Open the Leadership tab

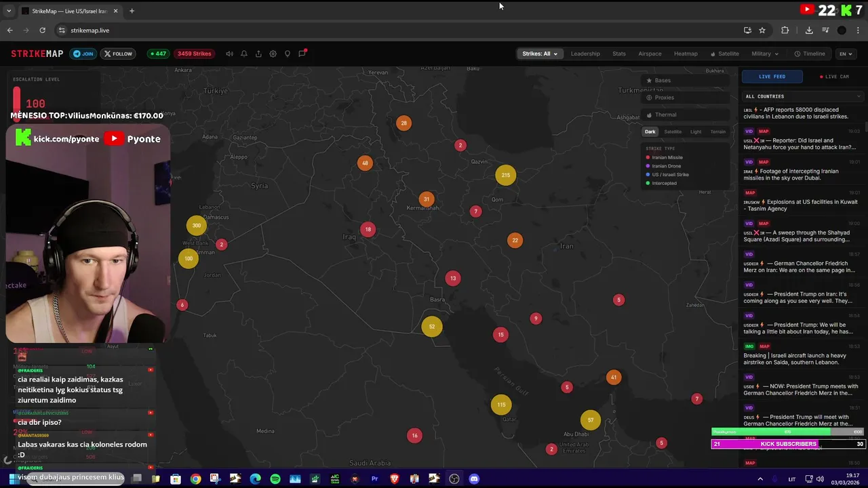tap(585, 54)
